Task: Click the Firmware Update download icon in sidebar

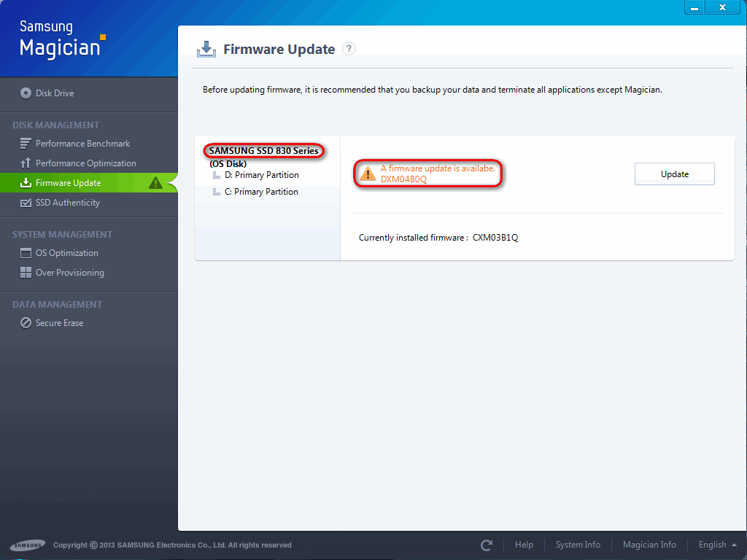Action: (x=26, y=183)
